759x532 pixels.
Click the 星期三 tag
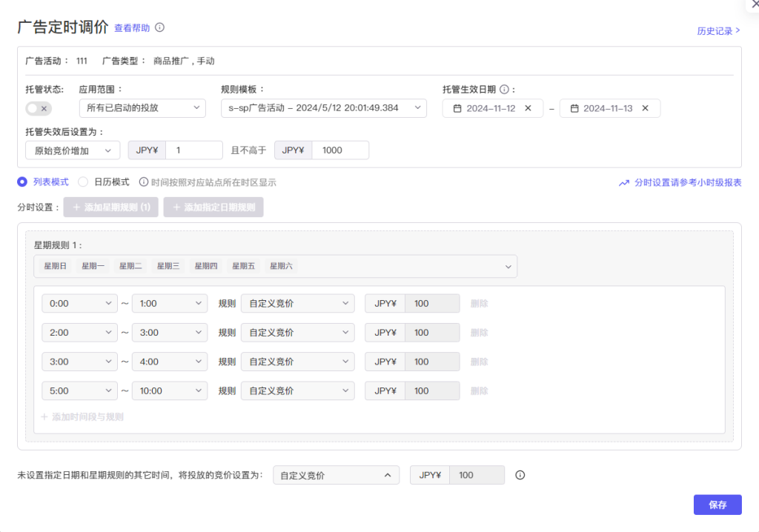click(168, 266)
